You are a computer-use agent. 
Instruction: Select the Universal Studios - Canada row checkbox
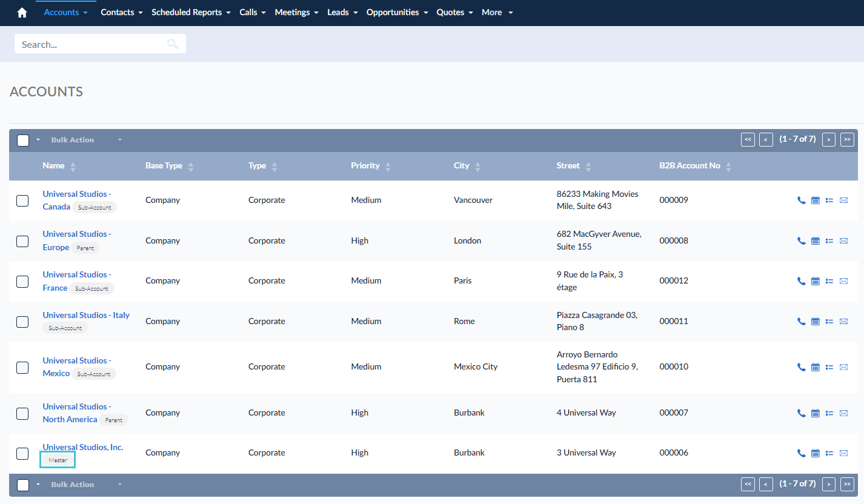click(22, 201)
